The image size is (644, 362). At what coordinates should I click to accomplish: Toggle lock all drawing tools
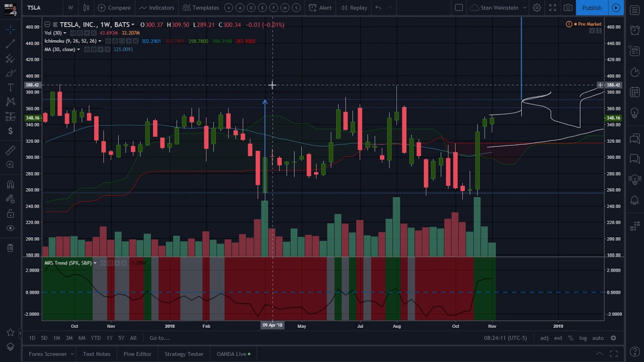[x=10, y=214]
